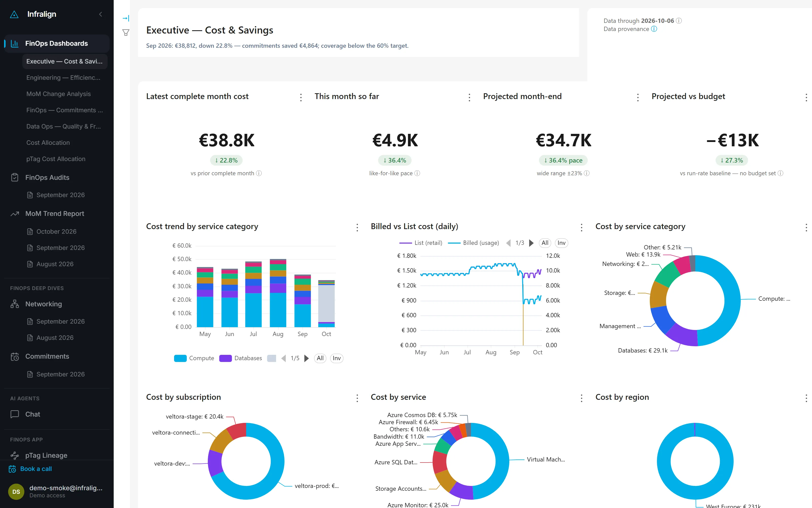Click the All button in Cost trend legend

coord(320,358)
